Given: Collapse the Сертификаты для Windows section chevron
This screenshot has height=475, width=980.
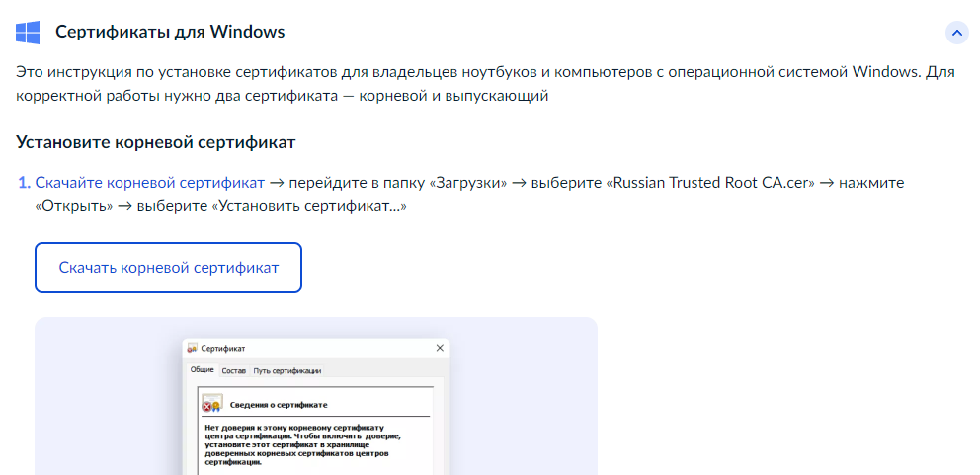Looking at the screenshot, I should coord(957,33).
